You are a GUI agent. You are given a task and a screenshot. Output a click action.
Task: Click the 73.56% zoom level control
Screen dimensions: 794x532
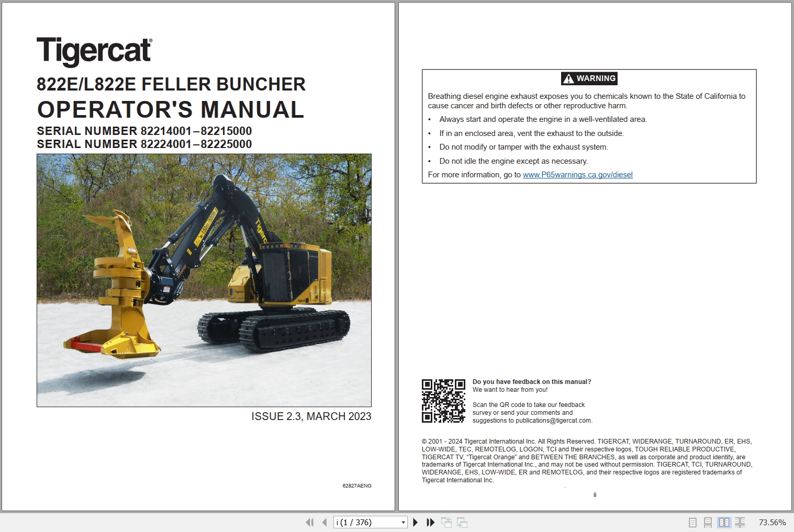coord(771,522)
